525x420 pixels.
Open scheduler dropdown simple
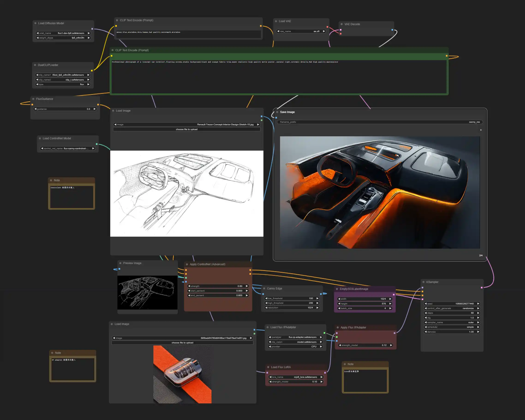point(452,327)
